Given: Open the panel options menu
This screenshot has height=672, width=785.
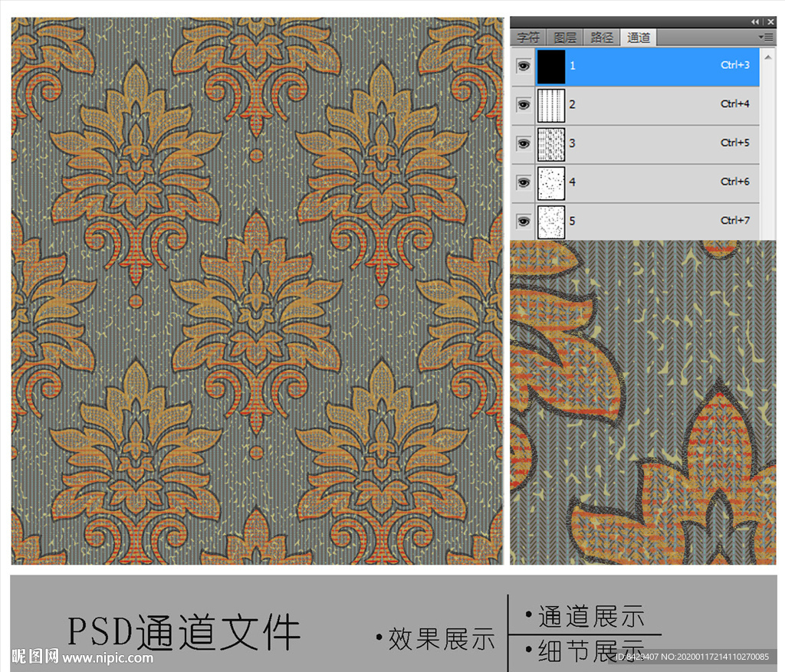Looking at the screenshot, I should pos(766,37).
